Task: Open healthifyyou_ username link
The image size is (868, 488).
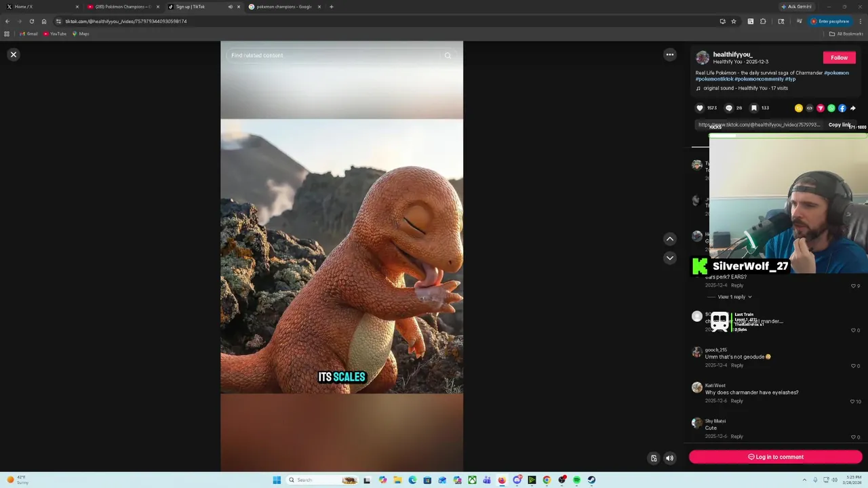Action: [x=733, y=54]
